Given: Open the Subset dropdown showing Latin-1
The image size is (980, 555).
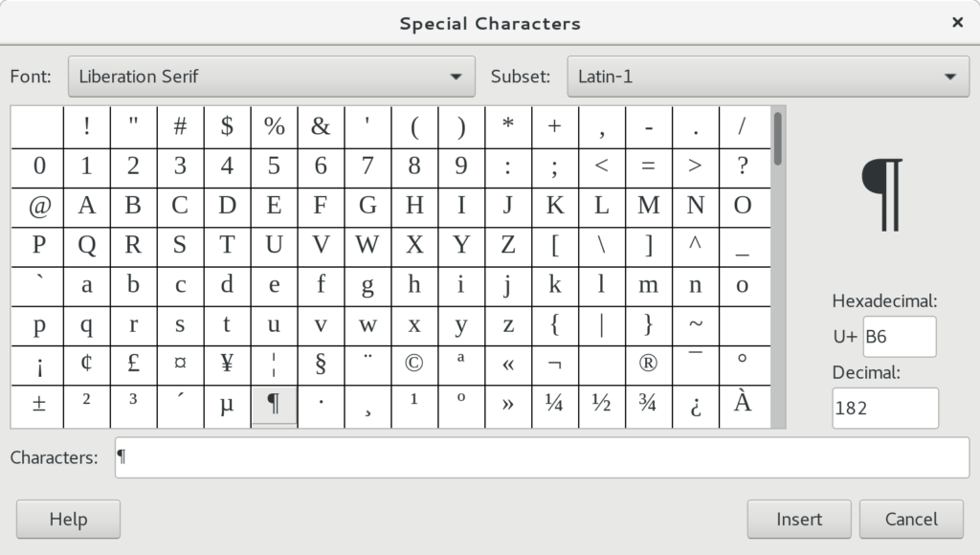Looking at the screenshot, I should pos(768,77).
